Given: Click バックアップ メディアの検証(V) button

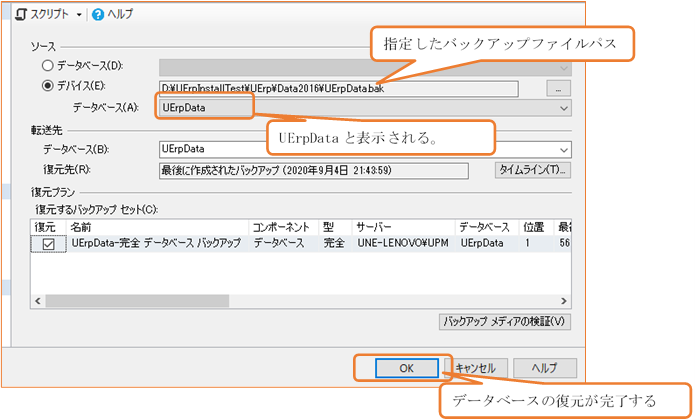Looking at the screenshot, I should point(505,322).
